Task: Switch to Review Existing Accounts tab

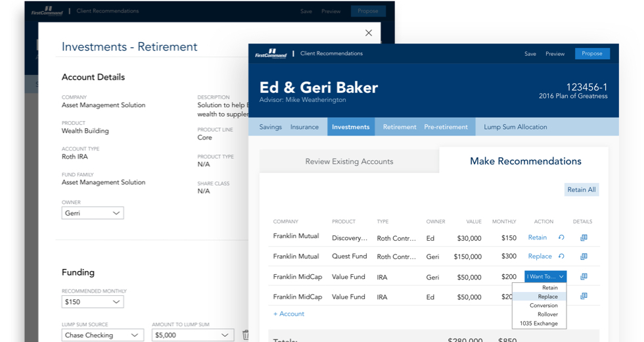Action: click(x=349, y=162)
